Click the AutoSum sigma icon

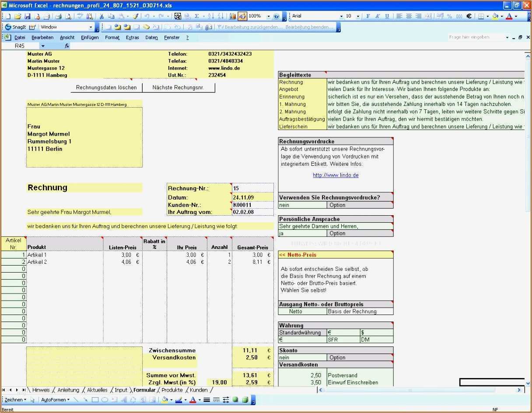tap(197, 16)
